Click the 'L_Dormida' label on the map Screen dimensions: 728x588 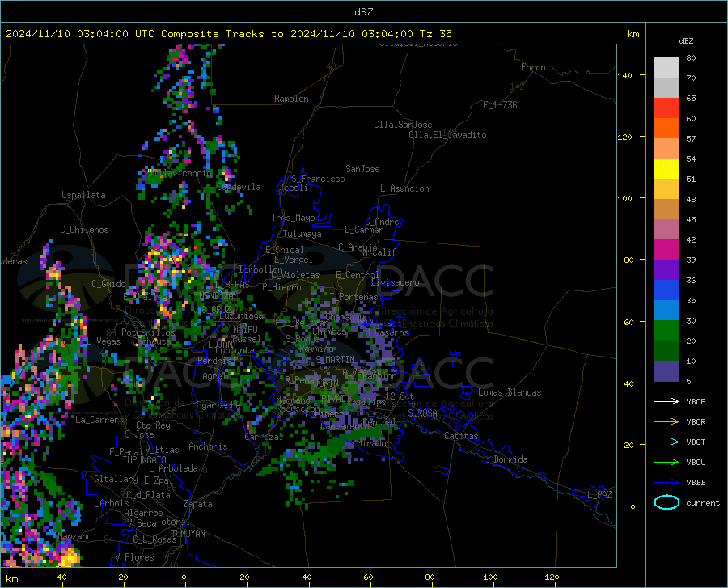point(505,459)
